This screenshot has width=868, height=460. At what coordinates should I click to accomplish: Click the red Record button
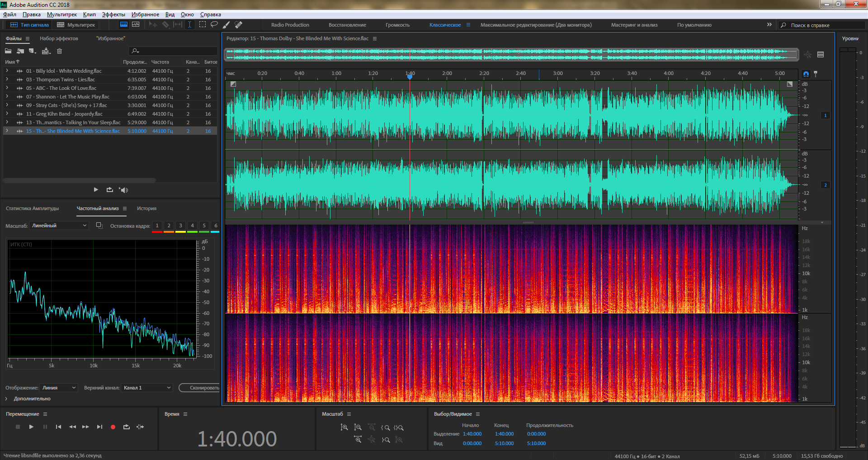click(113, 427)
